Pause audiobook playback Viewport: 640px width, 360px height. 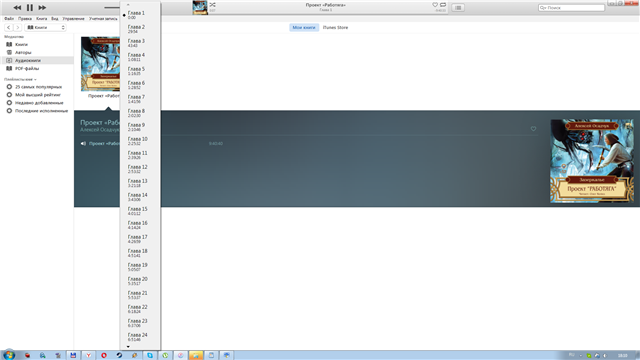point(30,7)
